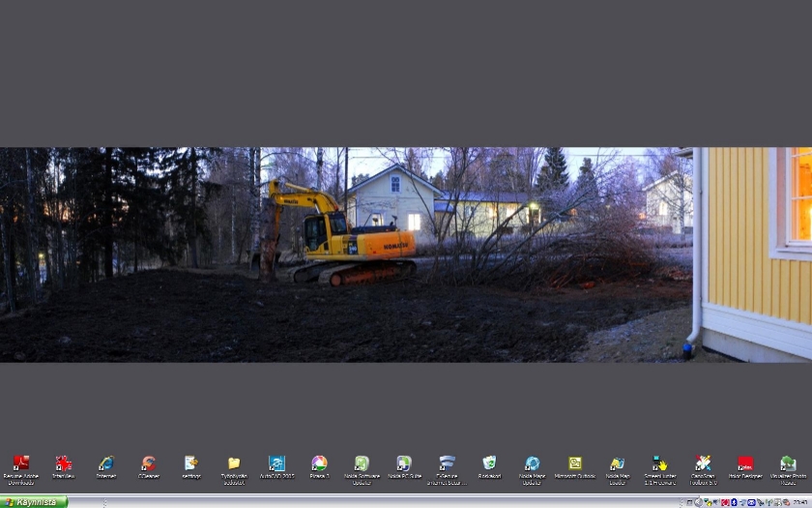This screenshot has height=508, width=812.
Task: Select the Nokia Software Updater icon
Action: click(x=362, y=463)
